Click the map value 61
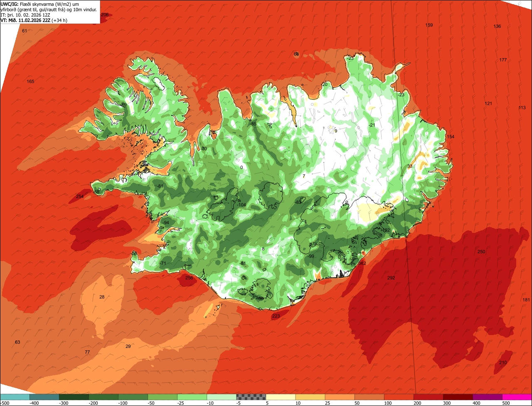The width and height of the screenshot is (532, 406). (25, 31)
